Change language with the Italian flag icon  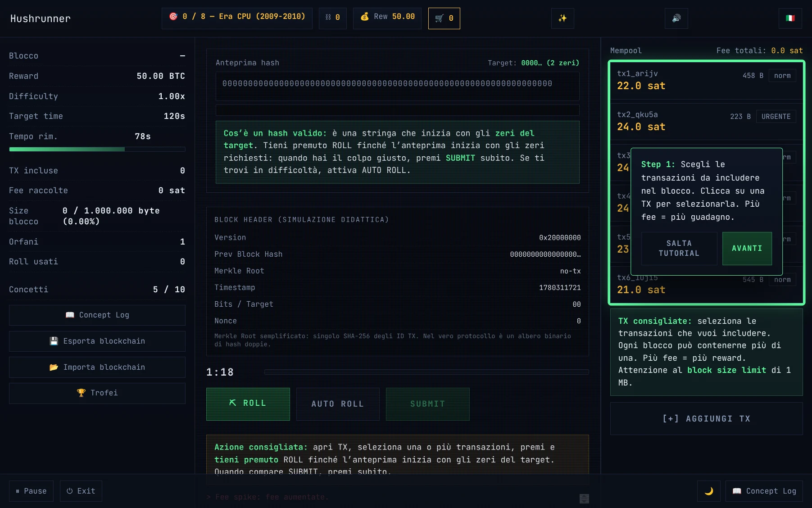tap(790, 18)
